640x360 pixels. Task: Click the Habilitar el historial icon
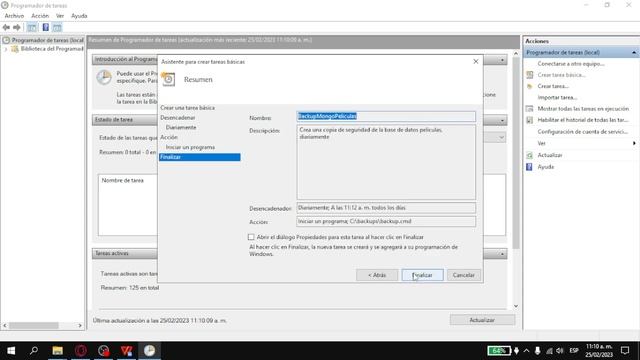[x=530, y=120]
